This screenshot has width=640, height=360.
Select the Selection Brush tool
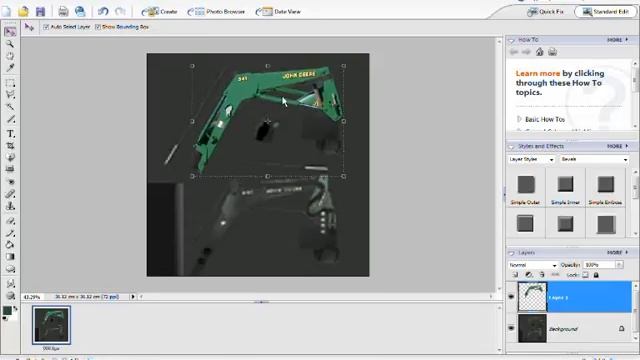[x=10, y=119]
